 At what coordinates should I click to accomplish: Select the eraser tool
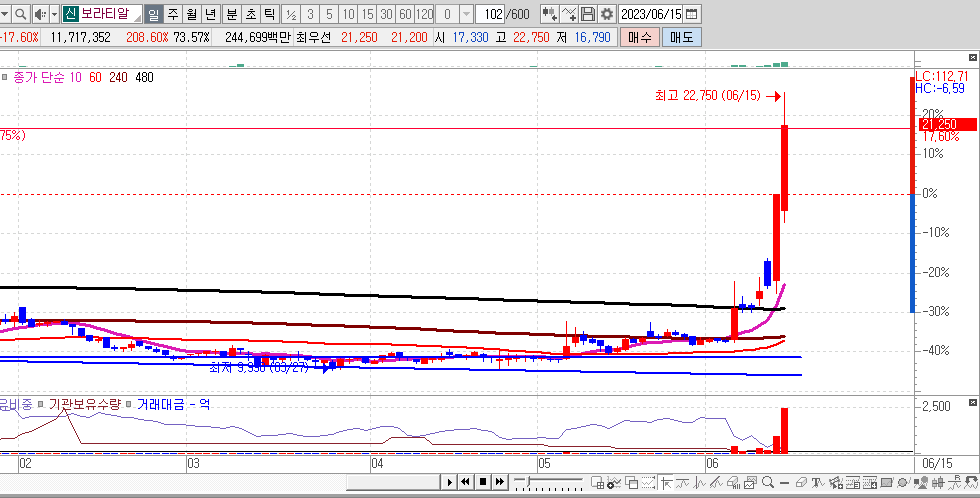801,482
